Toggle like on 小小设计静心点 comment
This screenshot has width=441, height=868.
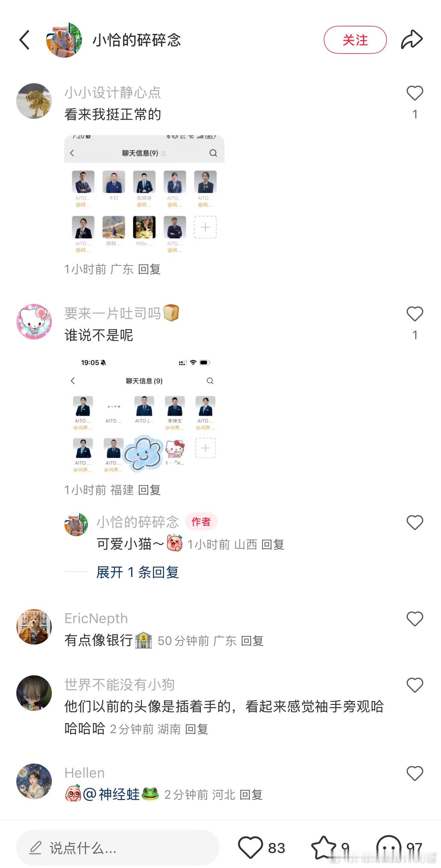(x=415, y=93)
